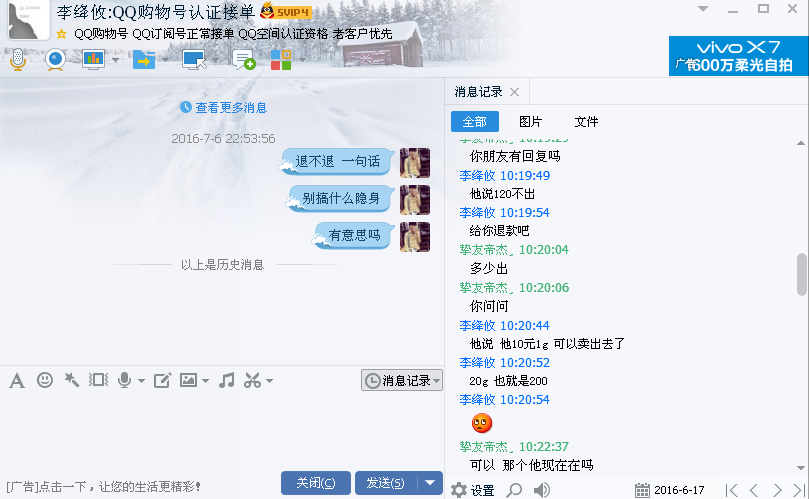Open remote desktop control icon
The width and height of the screenshot is (809, 499).
[194, 59]
